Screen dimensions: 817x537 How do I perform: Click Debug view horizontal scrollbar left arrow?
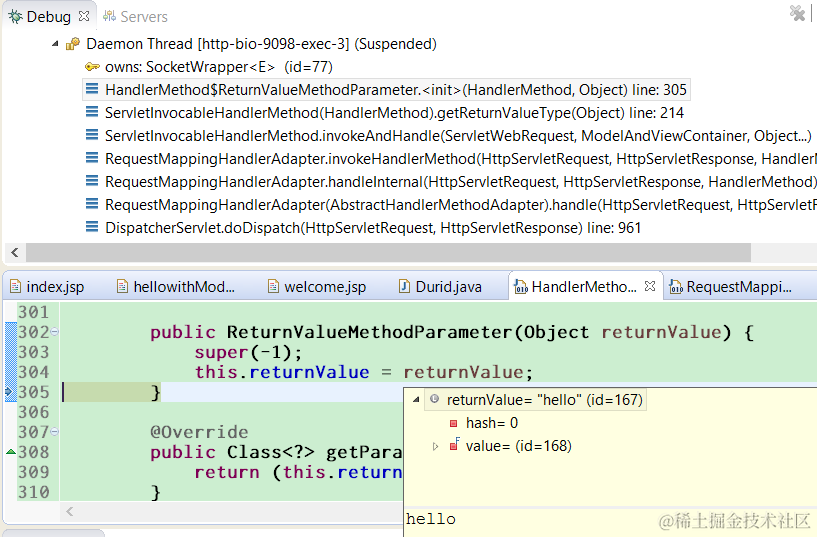(15, 253)
